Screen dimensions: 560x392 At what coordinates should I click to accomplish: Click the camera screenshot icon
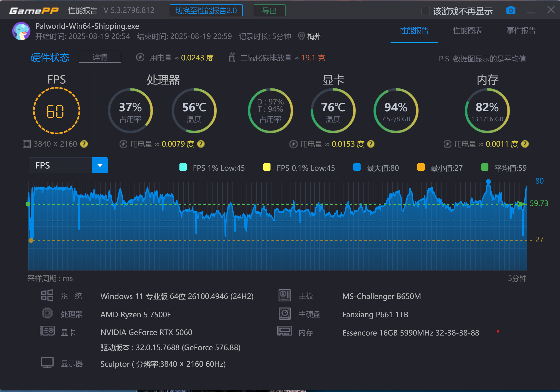(x=511, y=10)
